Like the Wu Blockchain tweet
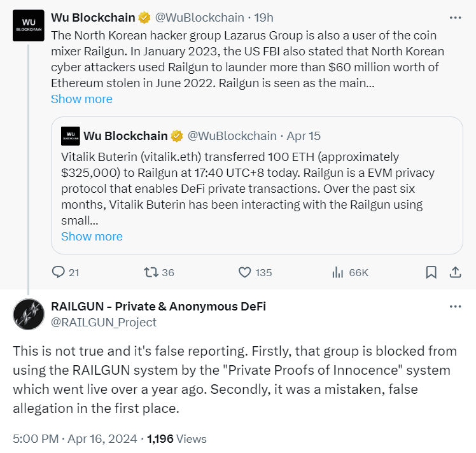 pos(245,272)
